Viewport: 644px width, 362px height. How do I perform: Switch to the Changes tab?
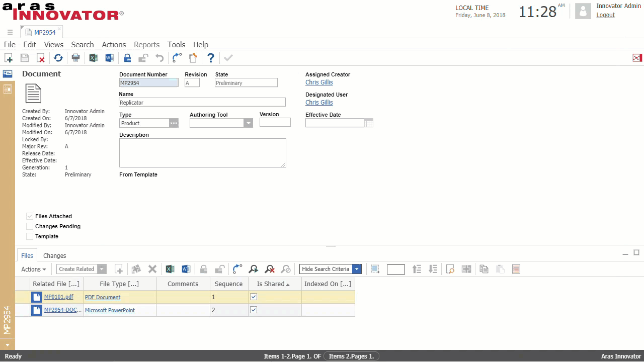click(x=54, y=256)
